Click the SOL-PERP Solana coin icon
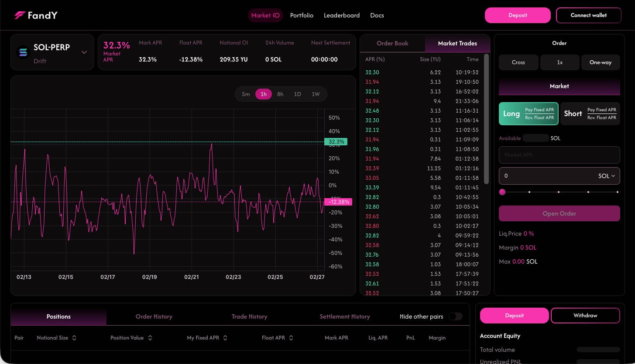The width and height of the screenshot is (635, 364). coord(23,52)
